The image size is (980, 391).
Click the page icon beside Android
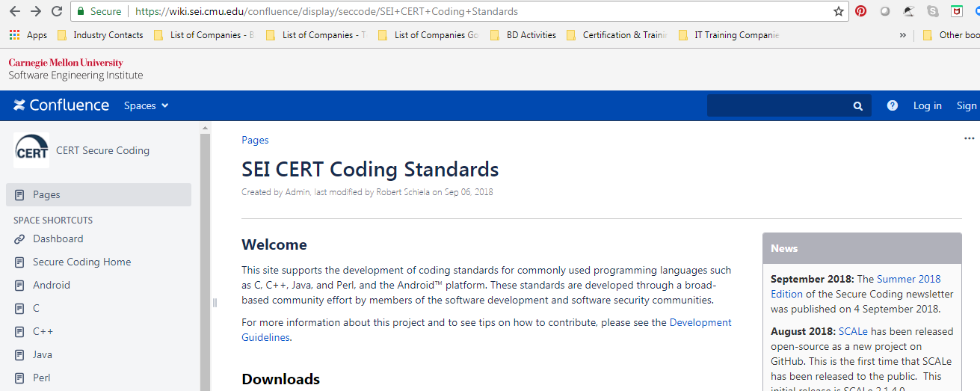pos(19,285)
